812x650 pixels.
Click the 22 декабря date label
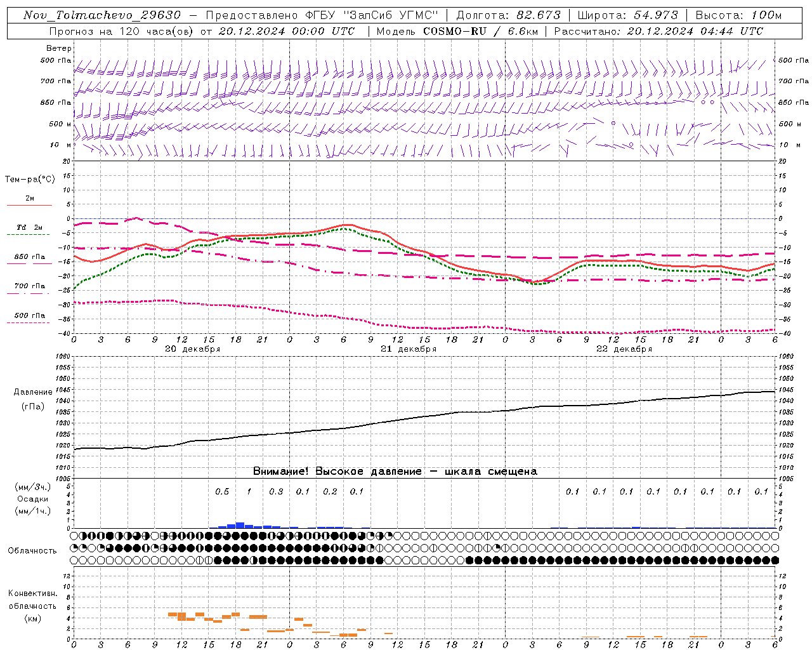click(x=624, y=349)
